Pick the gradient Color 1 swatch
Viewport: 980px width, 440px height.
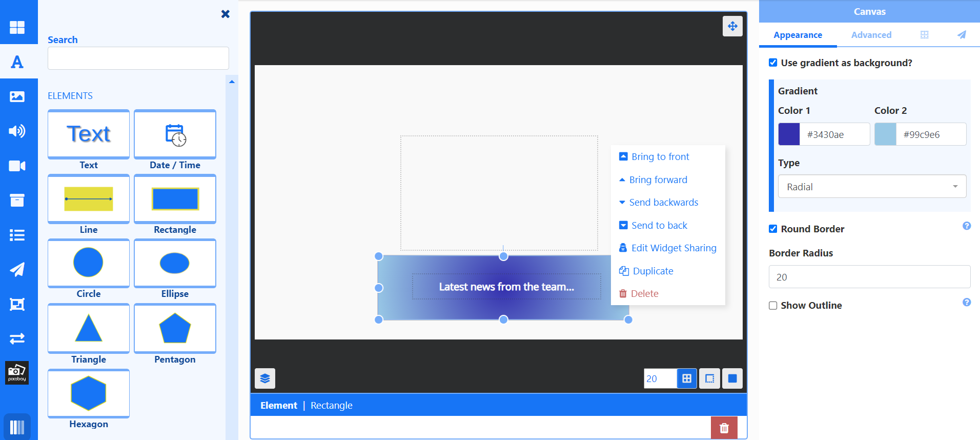[x=789, y=134]
